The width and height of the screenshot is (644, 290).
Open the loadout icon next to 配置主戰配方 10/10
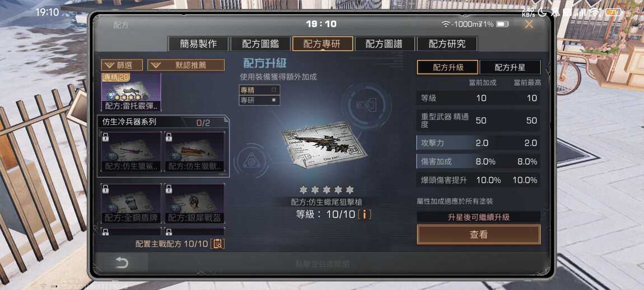pos(218,243)
